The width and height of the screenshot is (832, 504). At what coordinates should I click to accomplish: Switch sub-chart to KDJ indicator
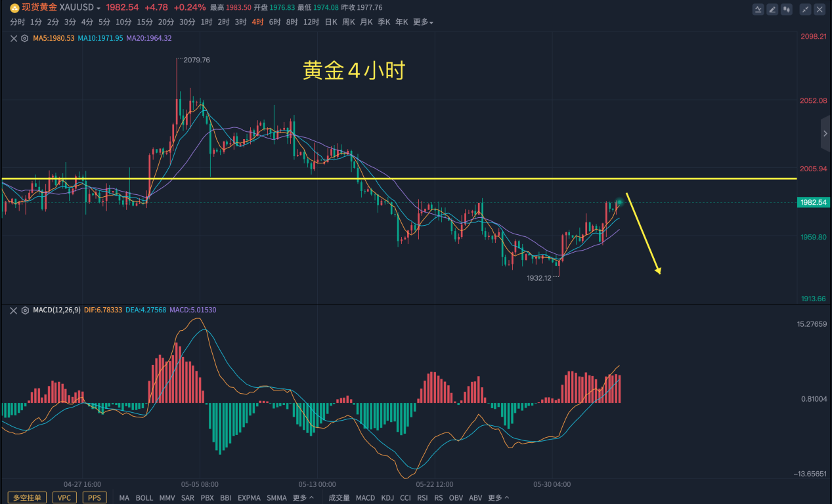point(387,497)
